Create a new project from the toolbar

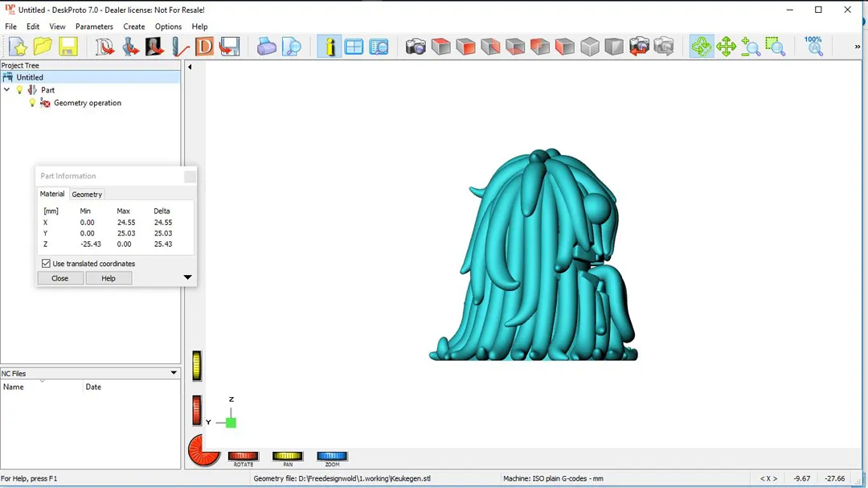click(x=18, y=47)
